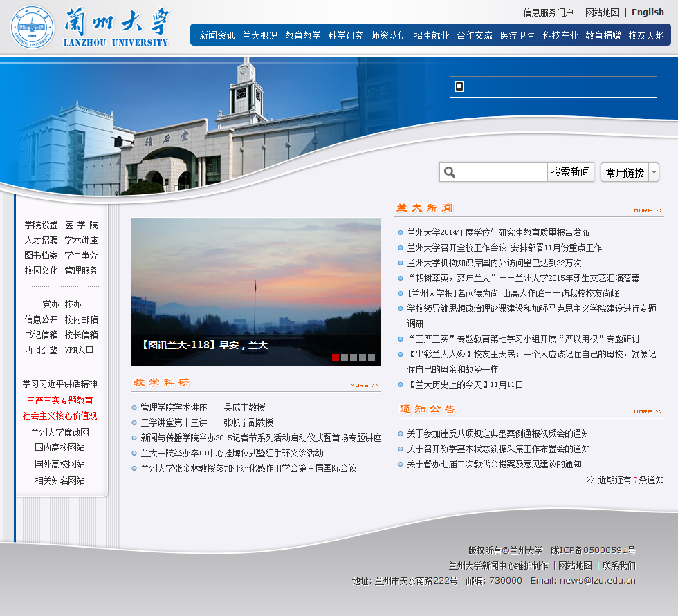Open 招生就业 in the navigation bar
678x616 pixels.
[x=432, y=35]
